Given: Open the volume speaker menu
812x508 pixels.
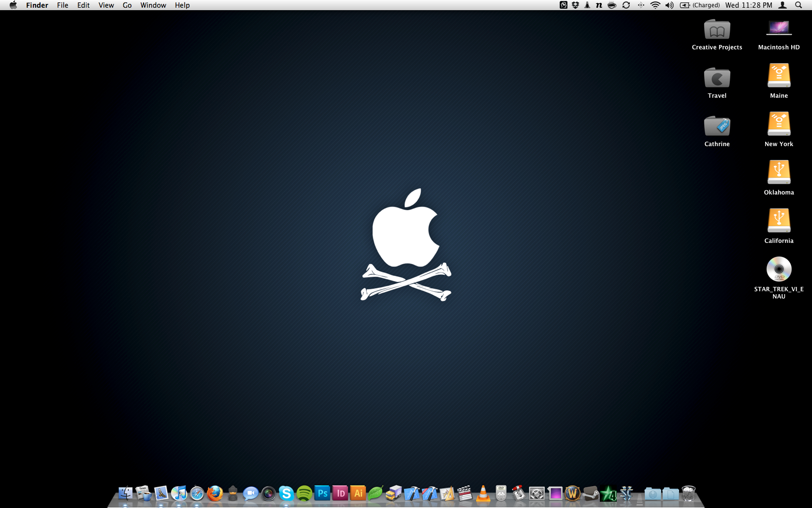Looking at the screenshot, I should tap(669, 5).
